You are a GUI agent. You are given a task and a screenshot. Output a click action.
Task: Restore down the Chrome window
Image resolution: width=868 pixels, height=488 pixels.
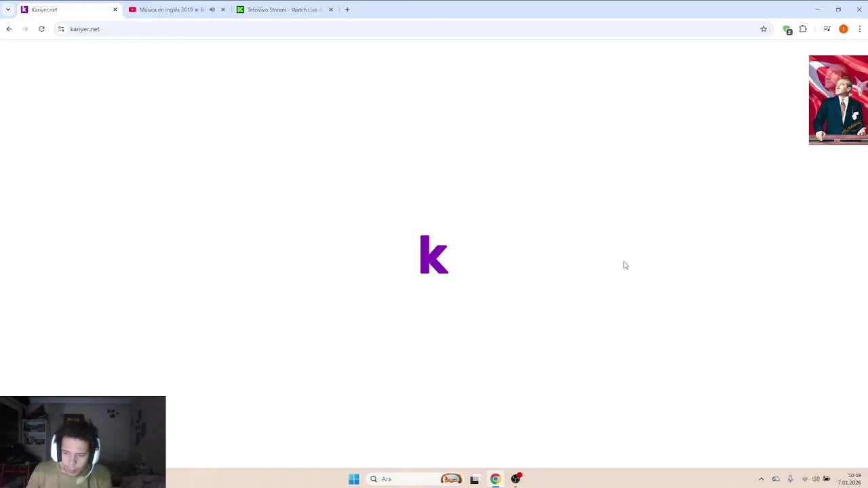tap(838, 9)
